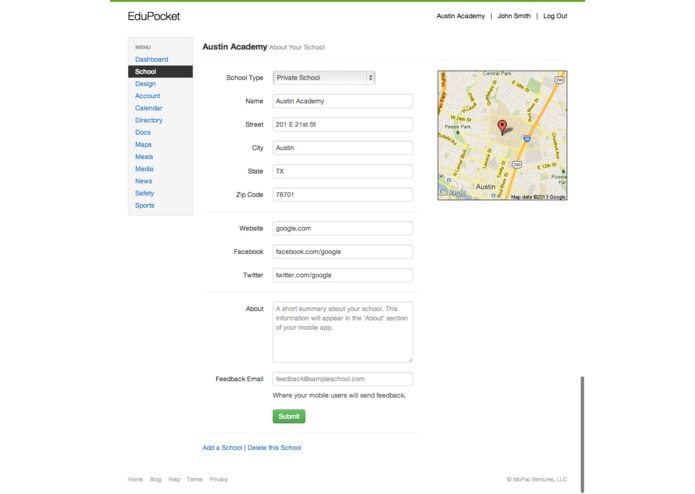Open the Safety section

(x=144, y=193)
